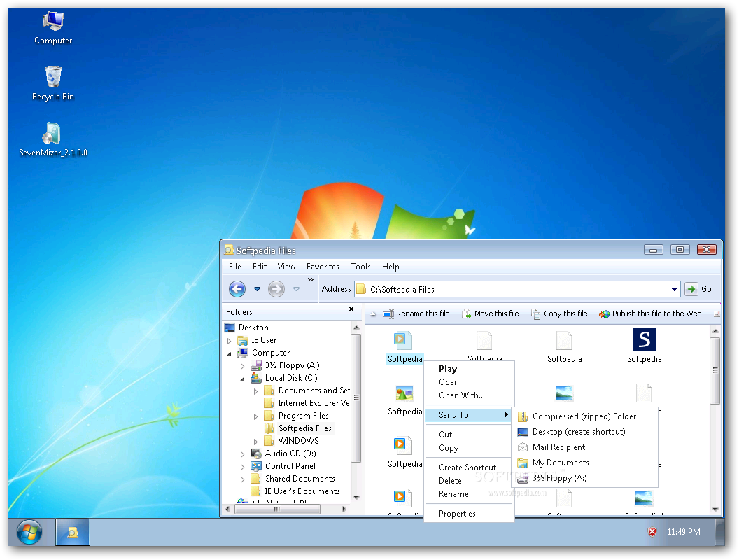Open the File menu
The height and width of the screenshot is (560, 739).
click(x=234, y=267)
